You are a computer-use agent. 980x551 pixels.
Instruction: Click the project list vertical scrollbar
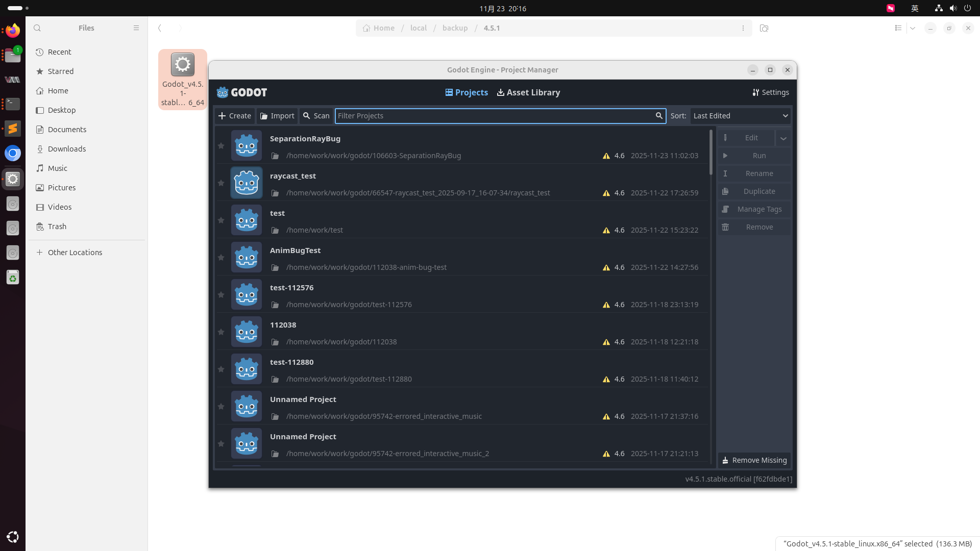pyautogui.click(x=710, y=153)
